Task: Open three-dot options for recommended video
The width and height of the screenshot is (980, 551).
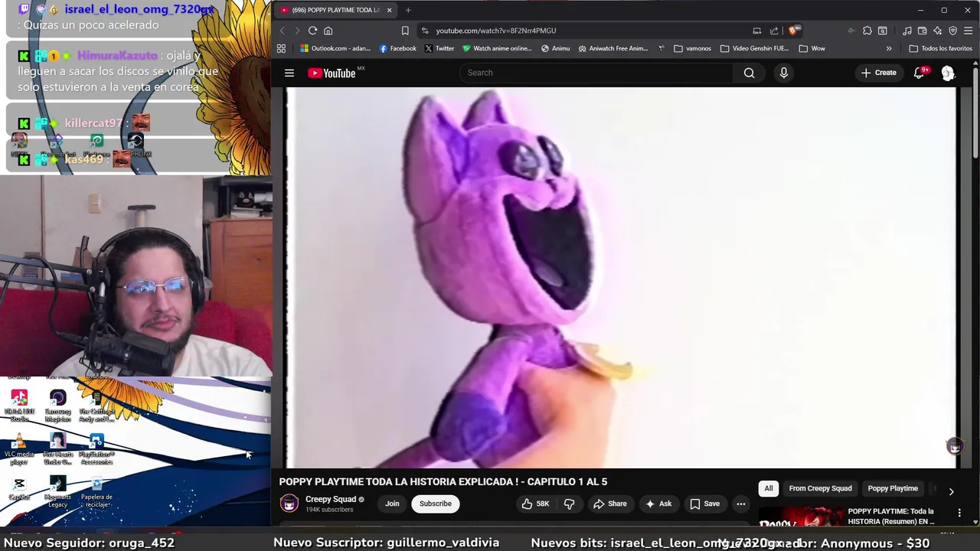Action: [959, 513]
